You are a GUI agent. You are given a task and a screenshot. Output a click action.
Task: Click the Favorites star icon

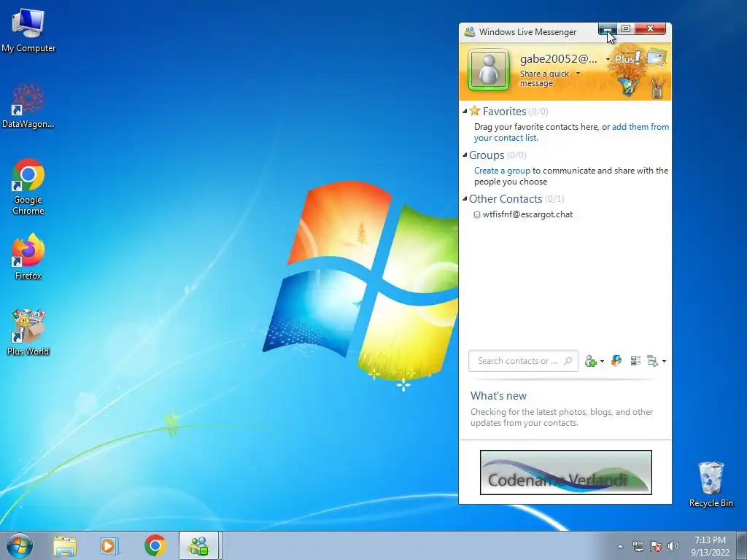pyautogui.click(x=474, y=111)
